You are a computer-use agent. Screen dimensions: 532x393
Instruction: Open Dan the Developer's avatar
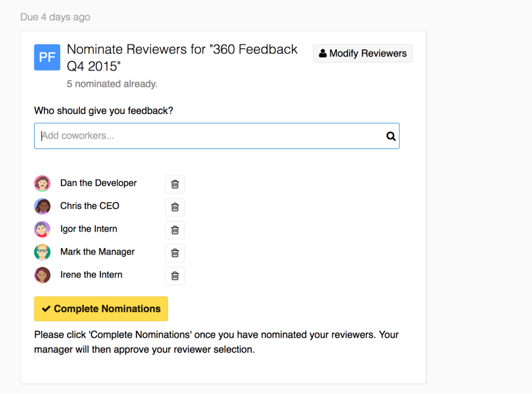pyautogui.click(x=43, y=183)
